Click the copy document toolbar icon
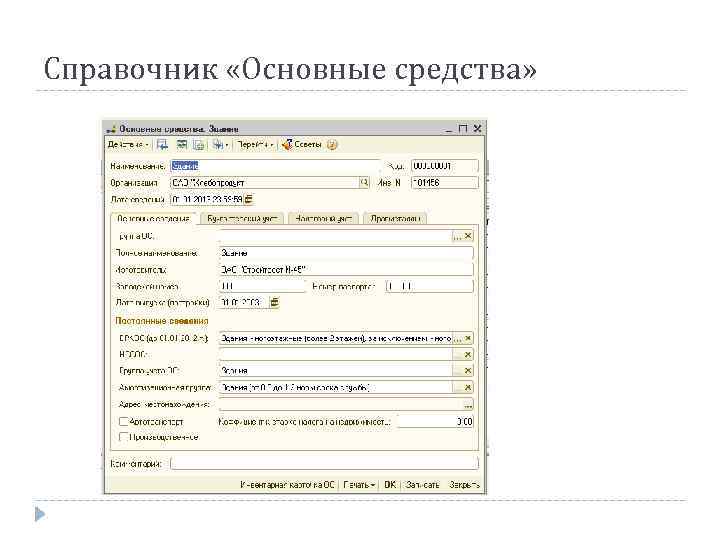720x540 pixels. pyautogui.click(x=198, y=145)
